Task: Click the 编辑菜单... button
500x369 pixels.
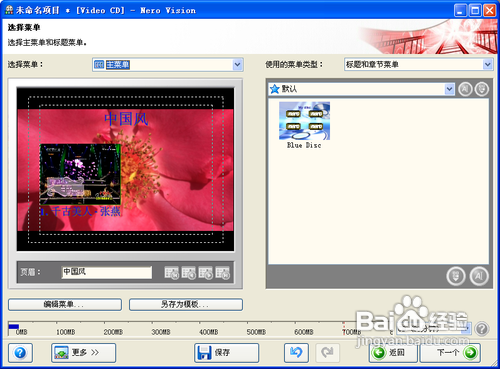Action: tap(65, 304)
